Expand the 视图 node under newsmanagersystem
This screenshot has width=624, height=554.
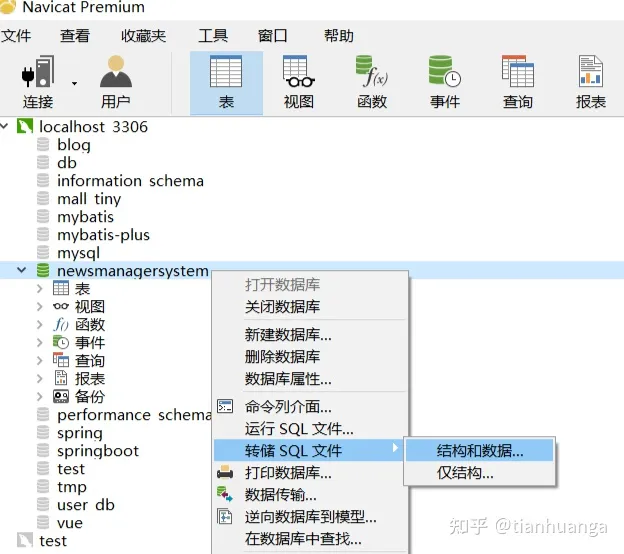(x=39, y=306)
